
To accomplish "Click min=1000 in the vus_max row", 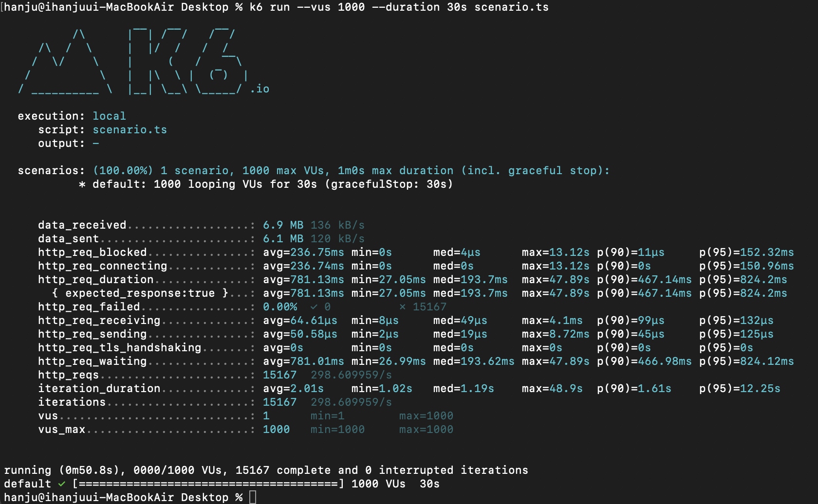I will tap(337, 429).
